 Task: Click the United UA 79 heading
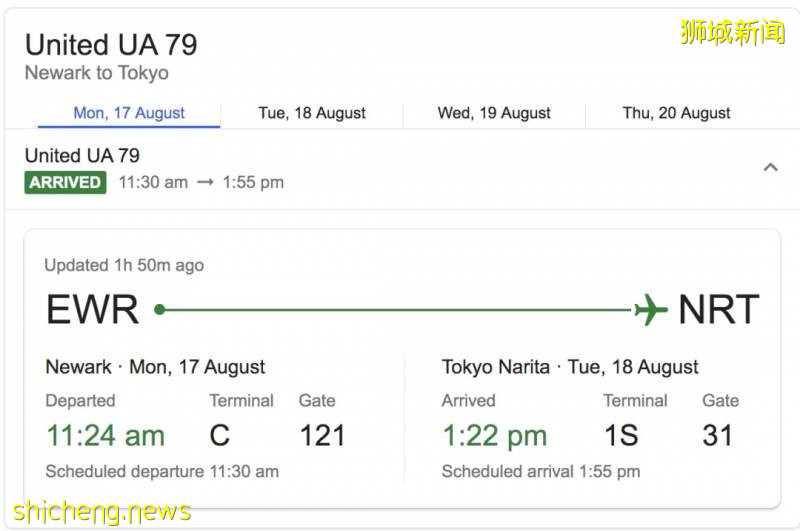pos(111,45)
